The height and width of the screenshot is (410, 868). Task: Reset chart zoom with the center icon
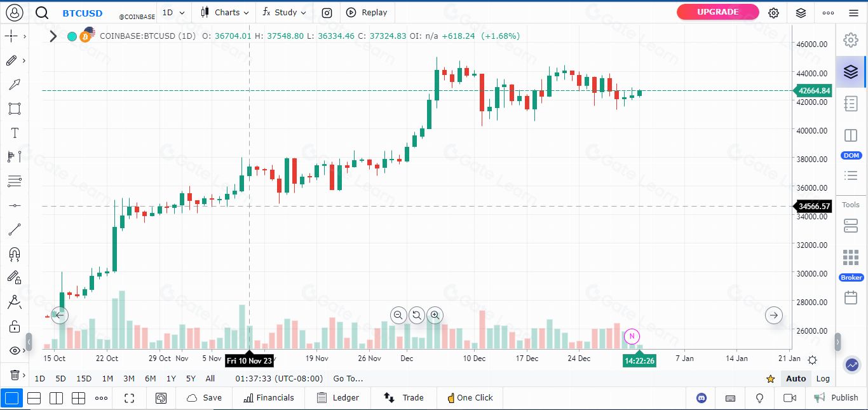click(417, 315)
